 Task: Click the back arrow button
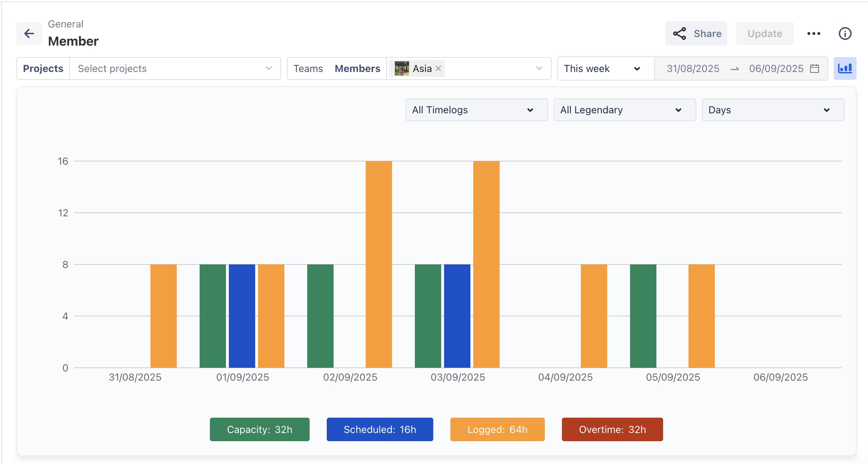pos(29,33)
